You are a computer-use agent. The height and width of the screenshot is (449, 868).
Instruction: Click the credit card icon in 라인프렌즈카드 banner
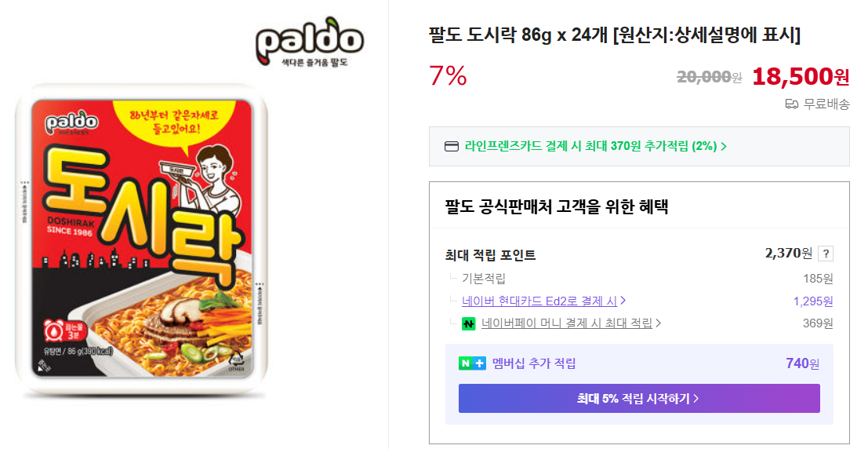[451, 146]
